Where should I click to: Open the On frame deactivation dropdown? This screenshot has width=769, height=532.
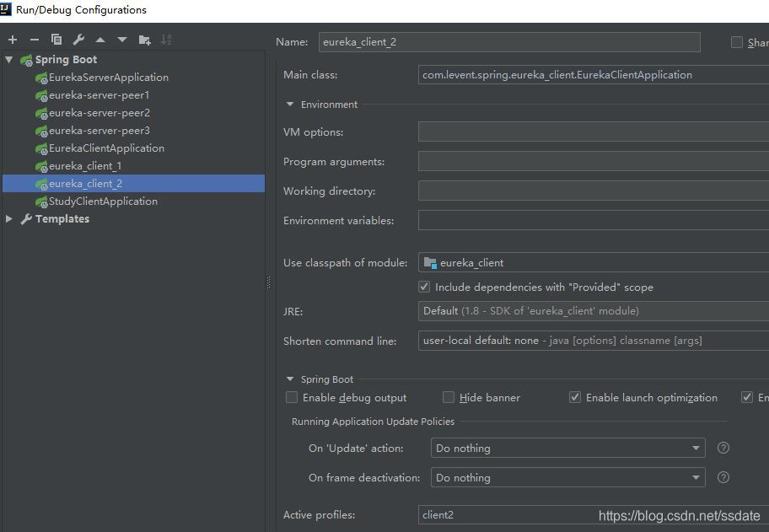click(568, 477)
